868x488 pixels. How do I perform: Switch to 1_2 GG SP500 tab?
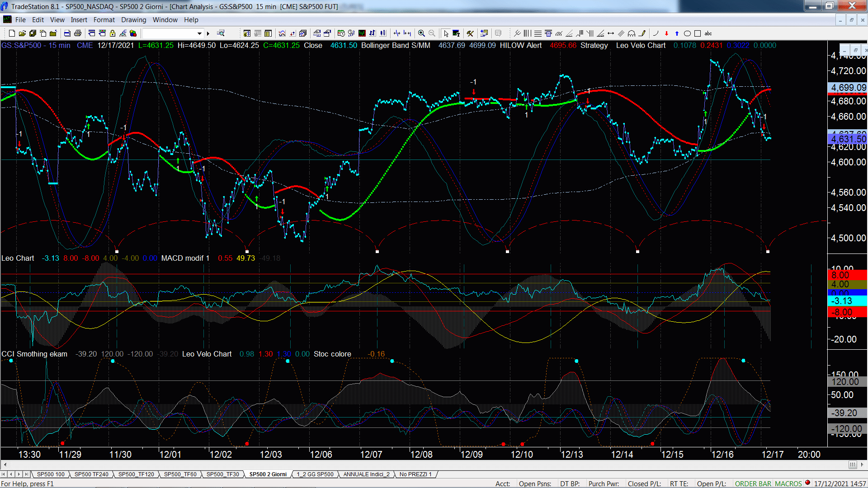click(315, 474)
